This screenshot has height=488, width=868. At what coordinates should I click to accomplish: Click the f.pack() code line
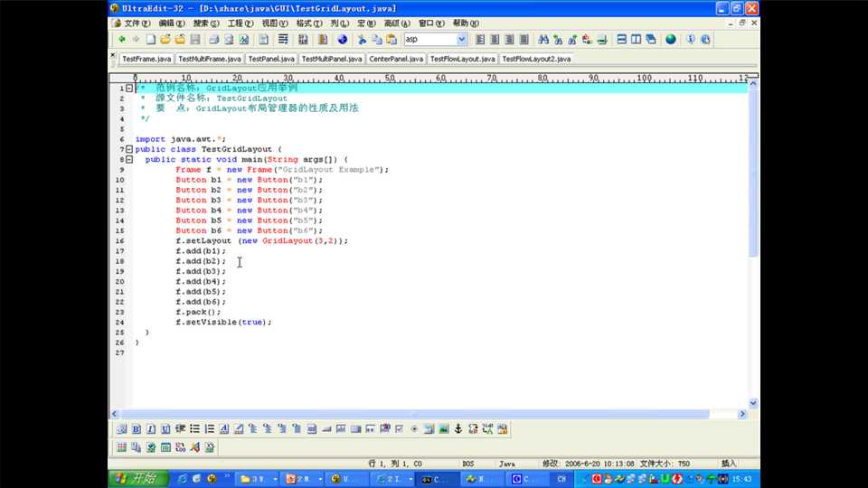pyautogui.click(x=198, y=312)
